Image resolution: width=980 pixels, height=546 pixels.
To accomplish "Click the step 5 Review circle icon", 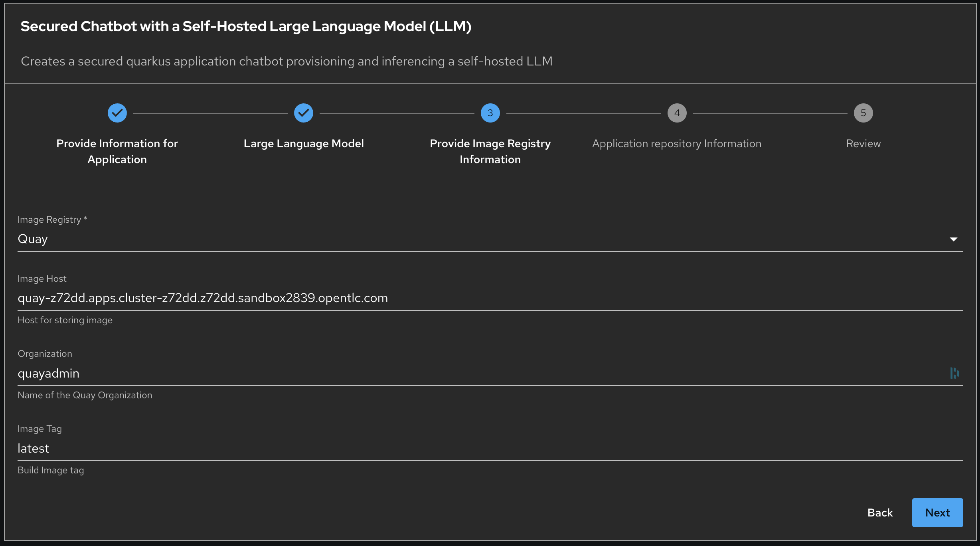I will point(863,113).
